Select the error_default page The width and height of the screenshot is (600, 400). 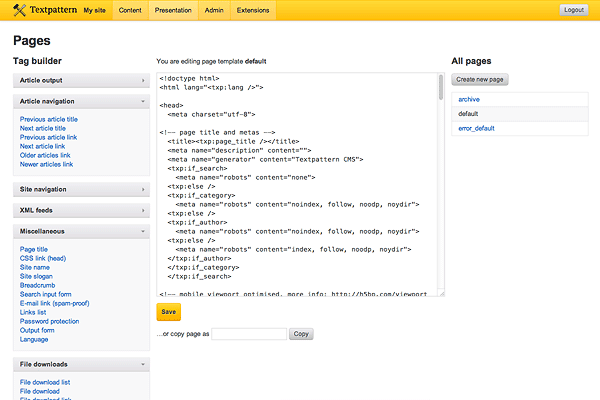(476, 128)
